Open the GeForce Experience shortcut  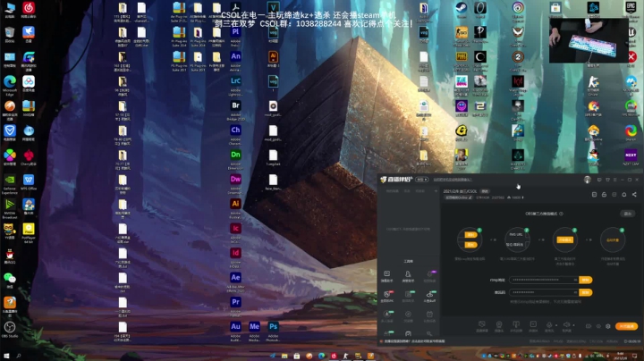(x=10, y=183)
